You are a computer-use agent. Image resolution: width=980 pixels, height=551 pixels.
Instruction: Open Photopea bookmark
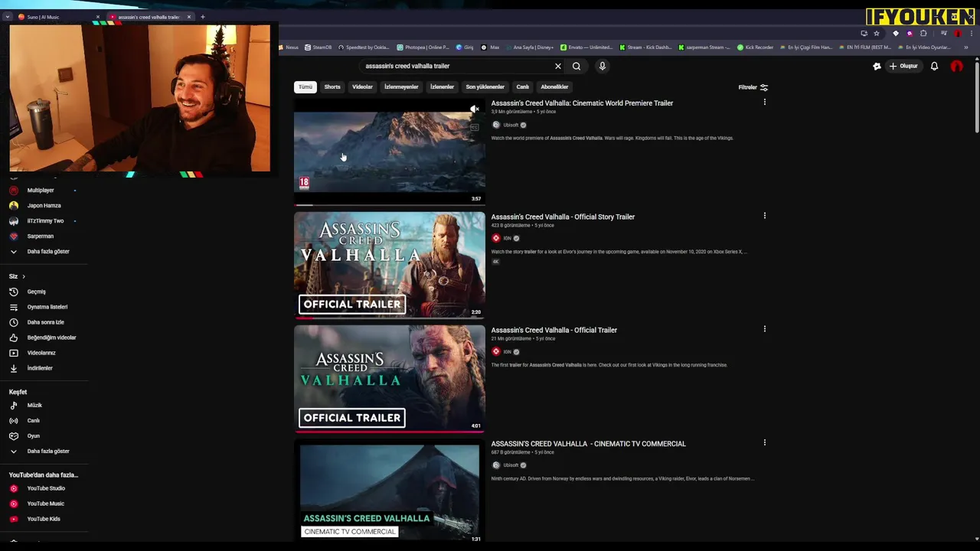click(x=423, y=47)
